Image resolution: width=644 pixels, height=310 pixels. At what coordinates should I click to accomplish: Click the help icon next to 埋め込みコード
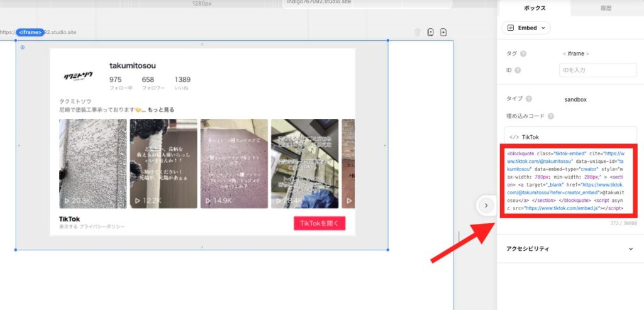point(551,116)
